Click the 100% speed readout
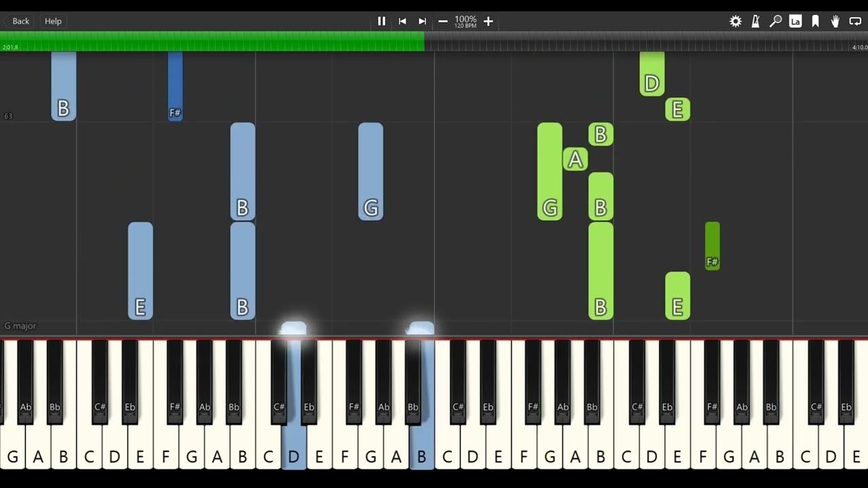The width and height of the screenshot is (868, 488). (465, 20)
